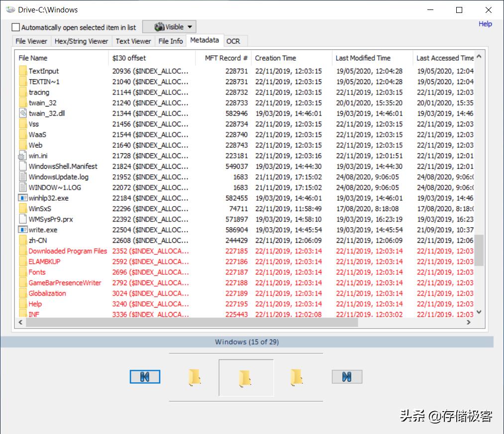Screen dimensions: 504x434
Task: Click the WindowsUpdate.log document icon
Action: pos(22,177)
